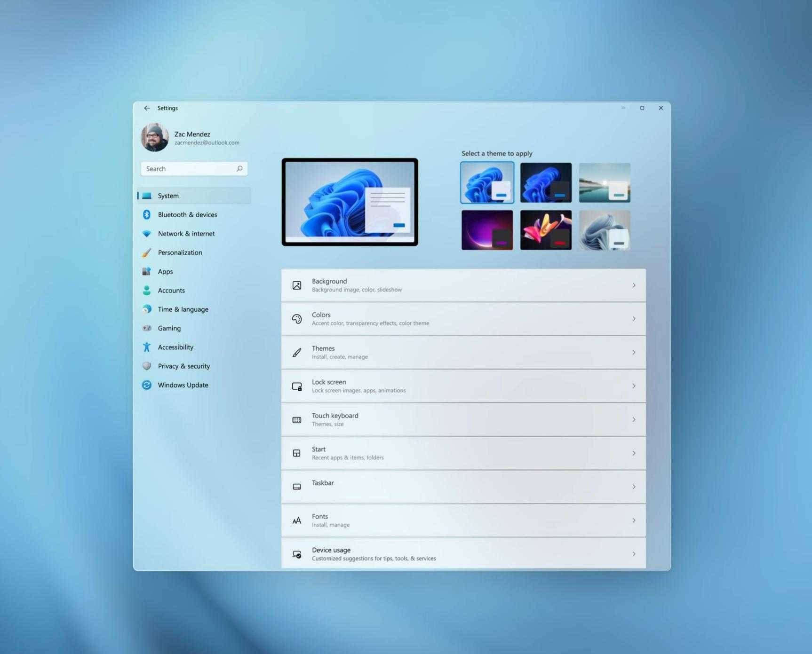The height and width of the screenshot is (654, 812).
Task: Expand the Start row chevron
Action: point(634,453)
